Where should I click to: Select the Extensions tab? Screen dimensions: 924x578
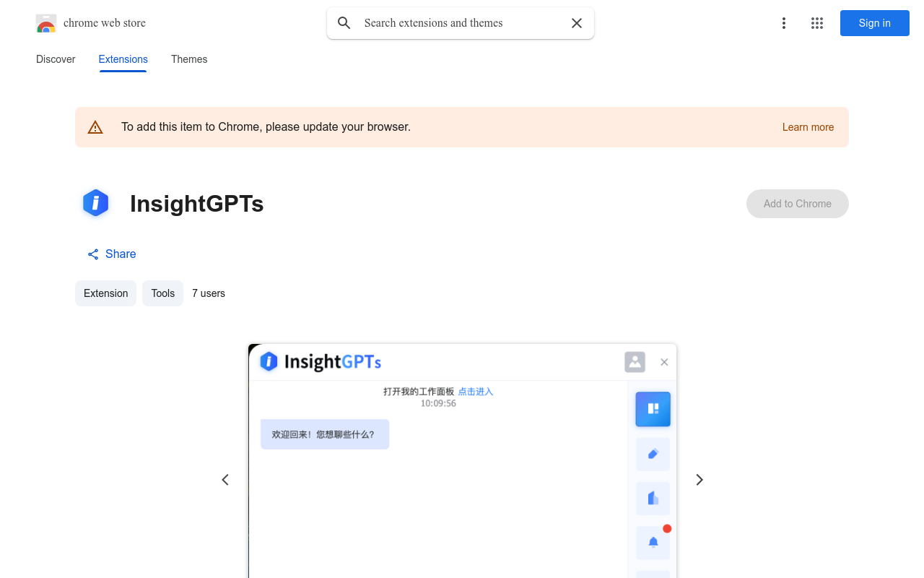click(123, 59)
